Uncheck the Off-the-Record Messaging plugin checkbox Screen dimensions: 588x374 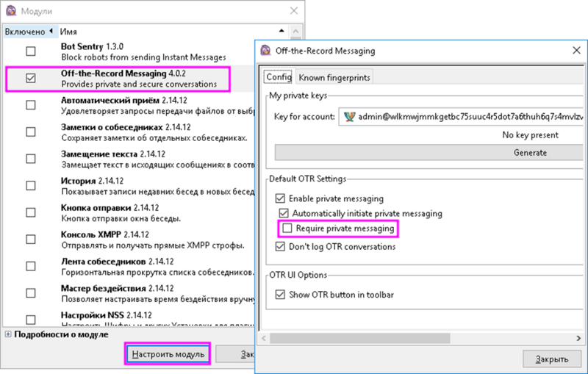31,78
